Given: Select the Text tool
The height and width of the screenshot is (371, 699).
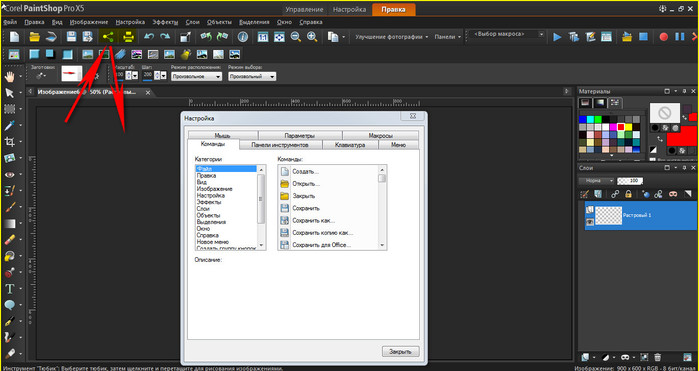Looking at the screenshot, I should coord(10,289).
